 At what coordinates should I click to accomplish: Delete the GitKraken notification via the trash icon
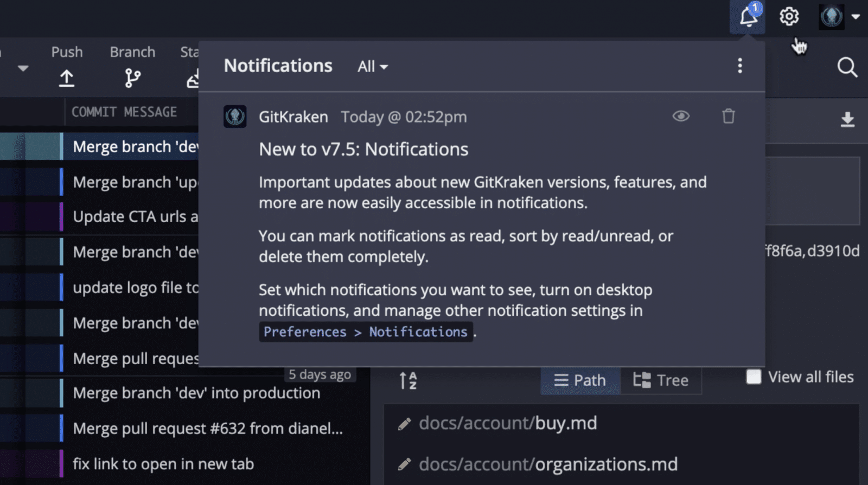tap(728, 116)
